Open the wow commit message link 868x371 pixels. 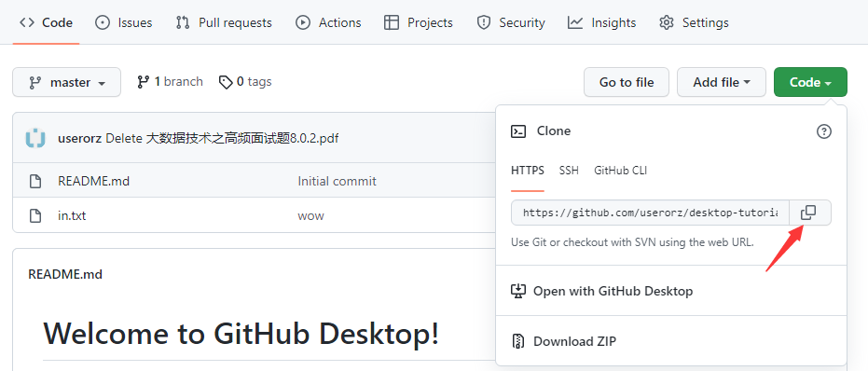coord(310,215)
